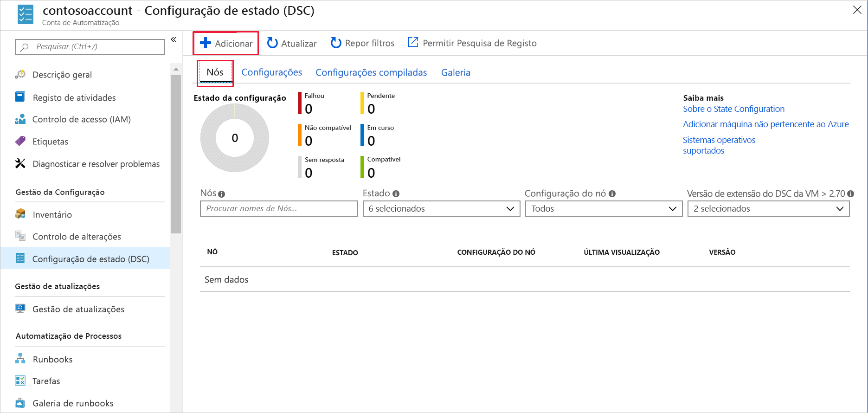Click the Diagnosticar e resolver problemas icon

tap(20, 163)
